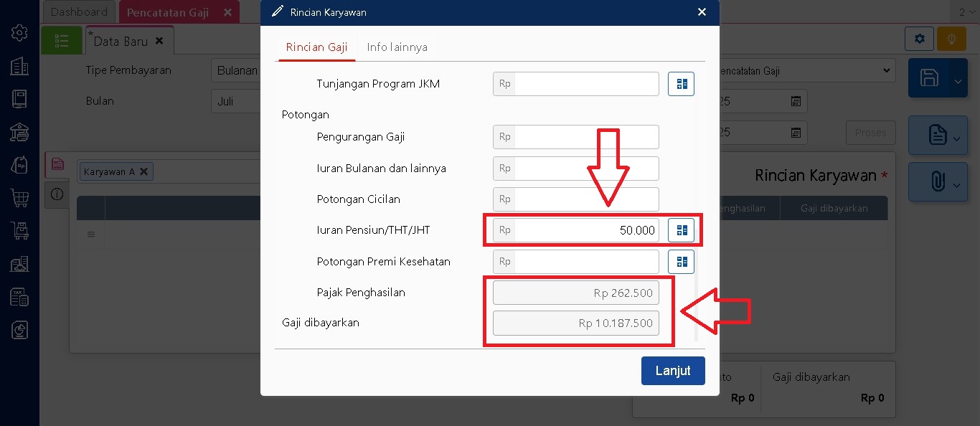980x426 pixels.
Task: Open the tax module icon in sidebar
Action: point(19,296)
